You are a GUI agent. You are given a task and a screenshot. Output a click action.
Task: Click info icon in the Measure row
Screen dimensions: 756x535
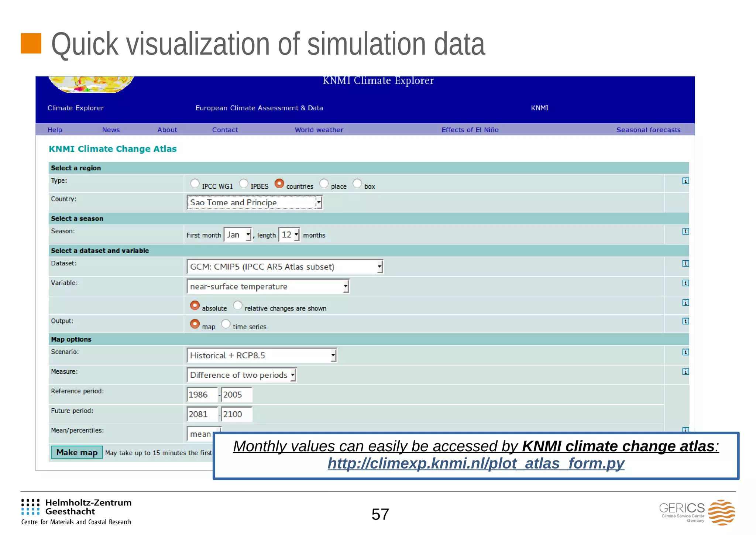[x=685, y=372]
